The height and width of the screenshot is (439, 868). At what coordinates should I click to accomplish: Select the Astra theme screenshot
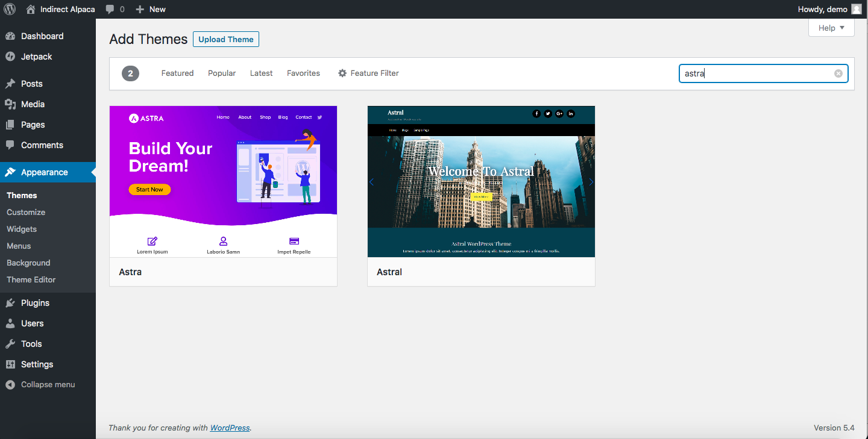[x=223, y=182]
